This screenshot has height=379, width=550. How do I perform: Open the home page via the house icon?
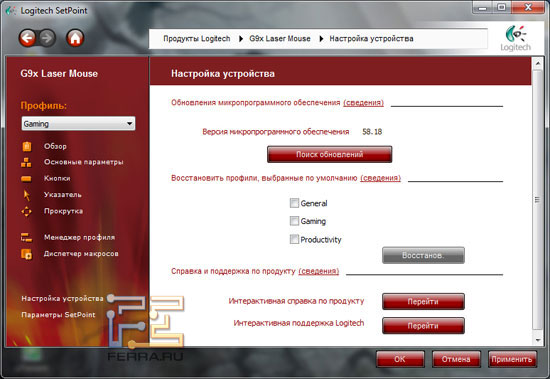(75, 38)
